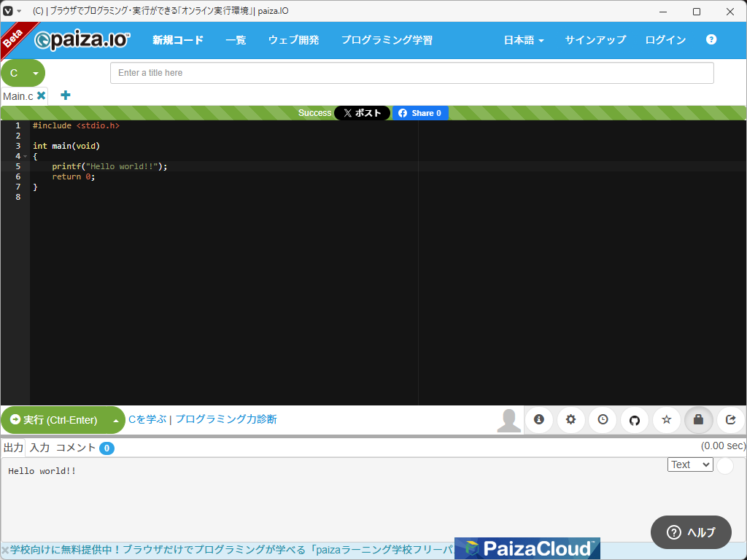
Task: Open editor settings gear icon
Action: [x=570, y=419]
